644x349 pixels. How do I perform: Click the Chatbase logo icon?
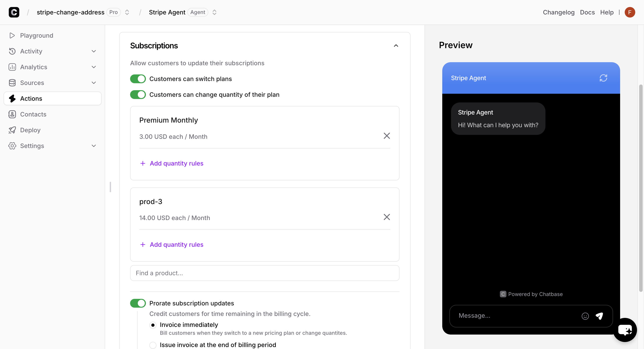[14, 12]
